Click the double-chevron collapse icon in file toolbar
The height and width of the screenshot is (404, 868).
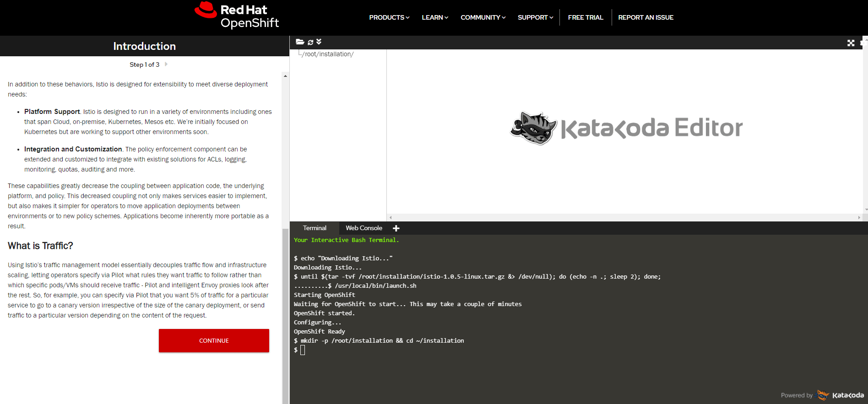click(x=319, y=42)
